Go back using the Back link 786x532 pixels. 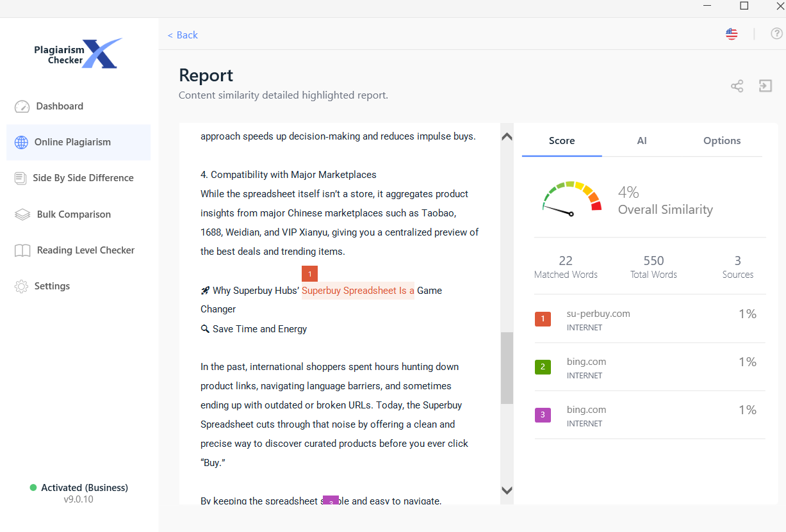183,35
